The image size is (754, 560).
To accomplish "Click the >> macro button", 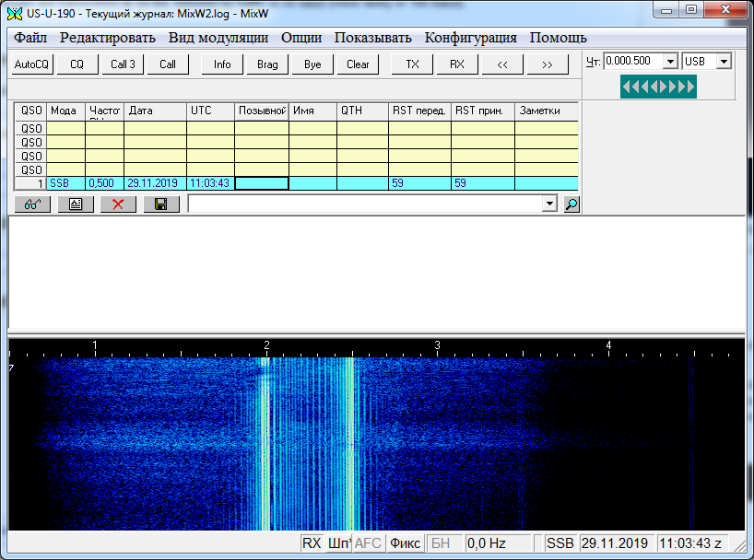I will [x=548, y=64].
